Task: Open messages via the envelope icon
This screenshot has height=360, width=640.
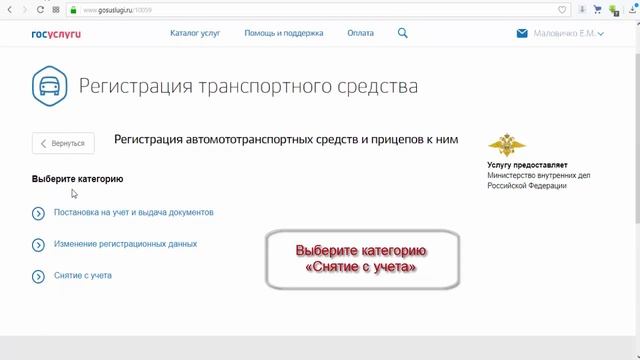Action: point(522,33)
